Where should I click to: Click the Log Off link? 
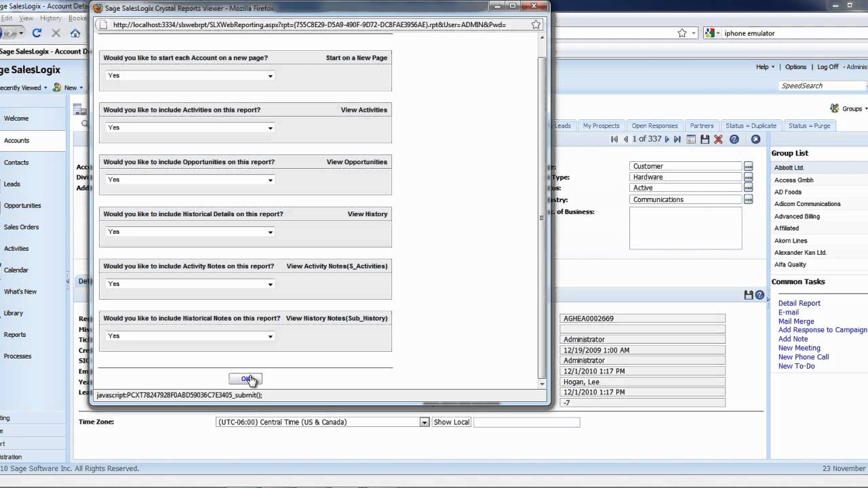click(828, 67)
